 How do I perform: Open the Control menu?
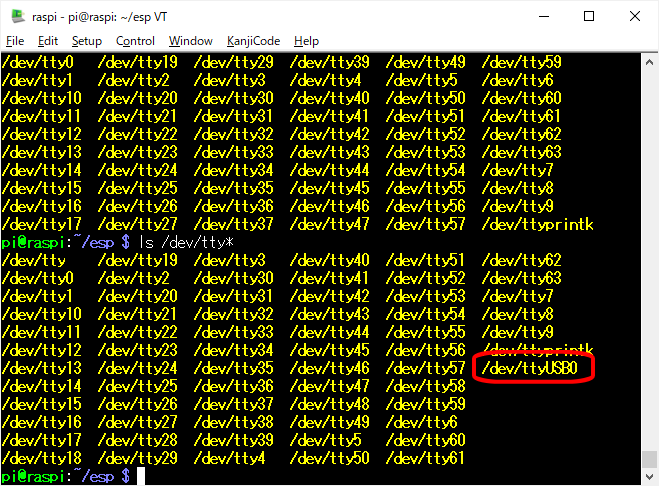click(135, 41)
